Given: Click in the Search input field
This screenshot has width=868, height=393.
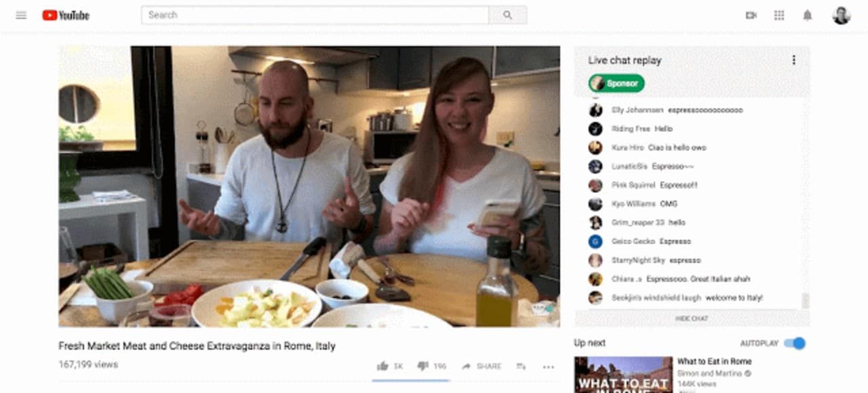Looking at the screenshot, I should tap(315, 15).
